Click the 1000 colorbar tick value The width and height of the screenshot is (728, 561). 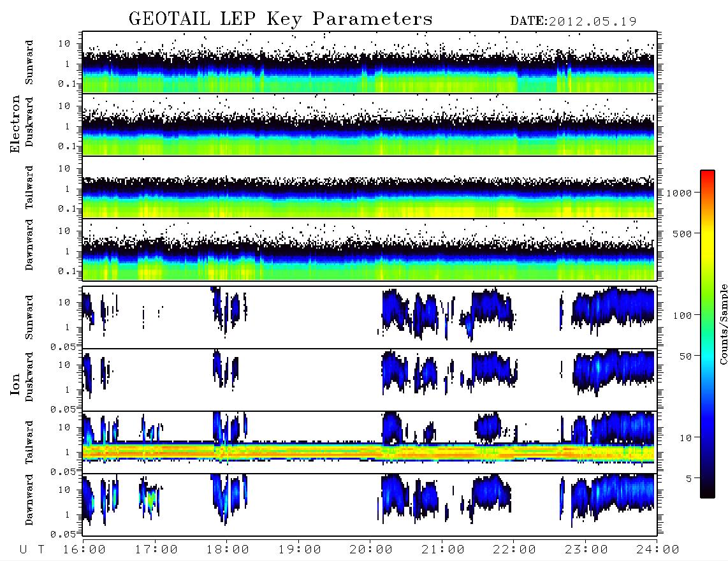tap(680, 193)
